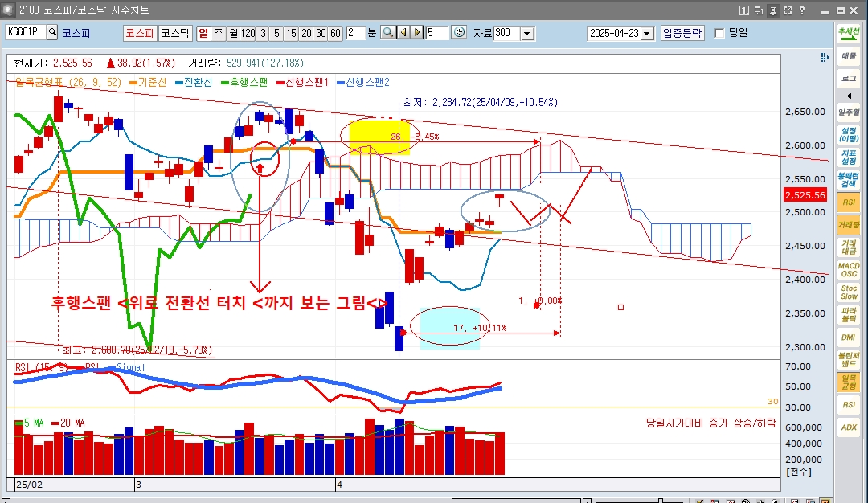Add the Stoc Slow indicator
Image resolution: width=868 pixels, height=503 pixels.
click(848, 292)
